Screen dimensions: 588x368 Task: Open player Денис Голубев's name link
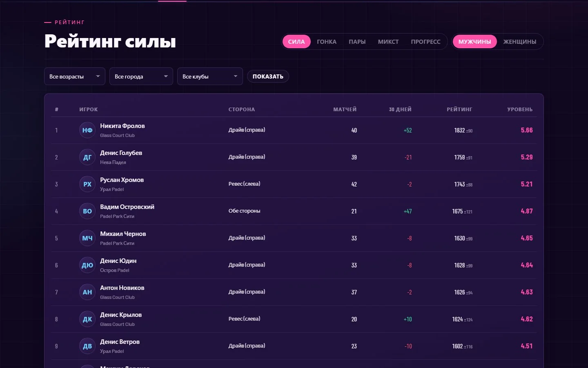tap(121, 153)
